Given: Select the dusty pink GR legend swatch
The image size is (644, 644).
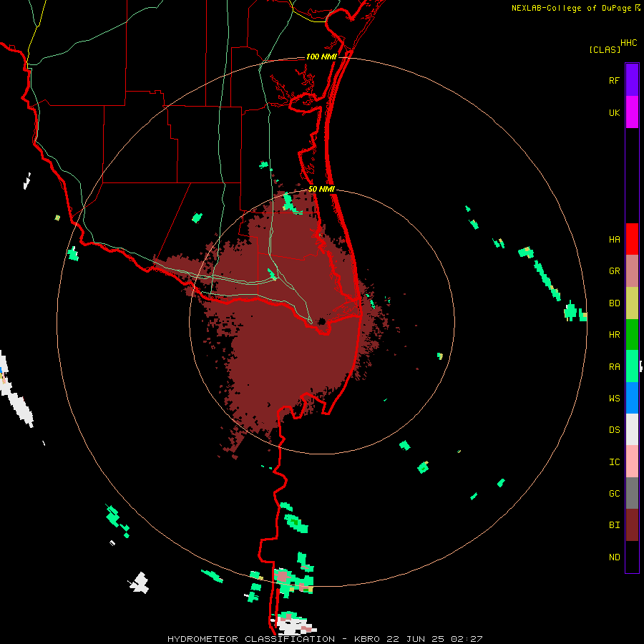Looking at the screenshot, I should click(x=632, y=270).
